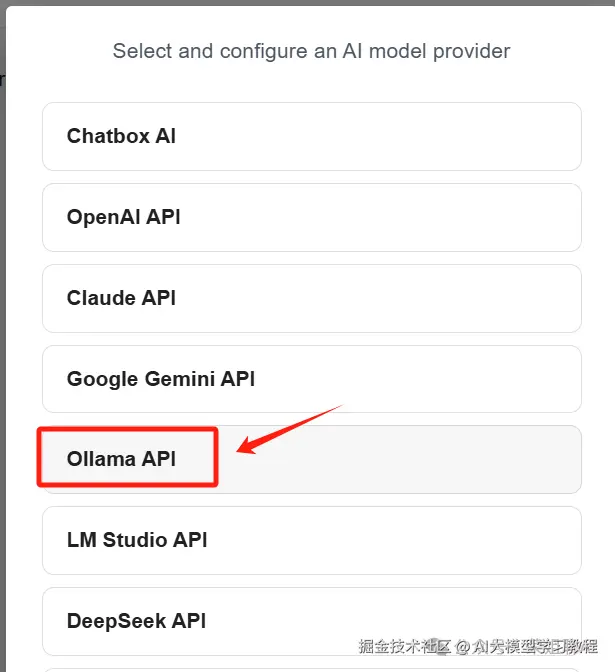Viewport: 615px width, 672px height.
Task: Click the empty right area of the Claude API card
Action: 450,298
